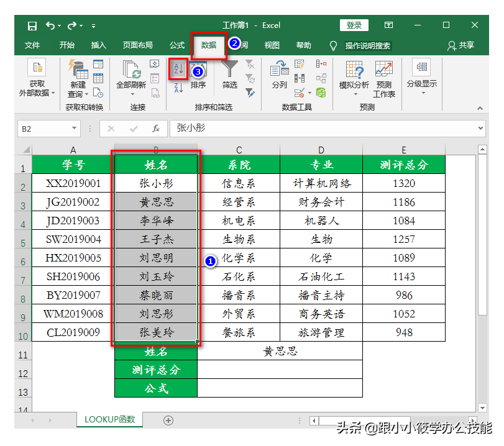Click Clear filter icon

click(x=250, y=64)
